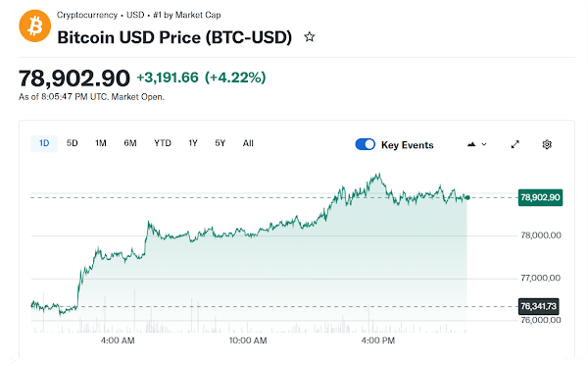Select the 1Y time range
588x366 pixels.
tap(193, 143)
